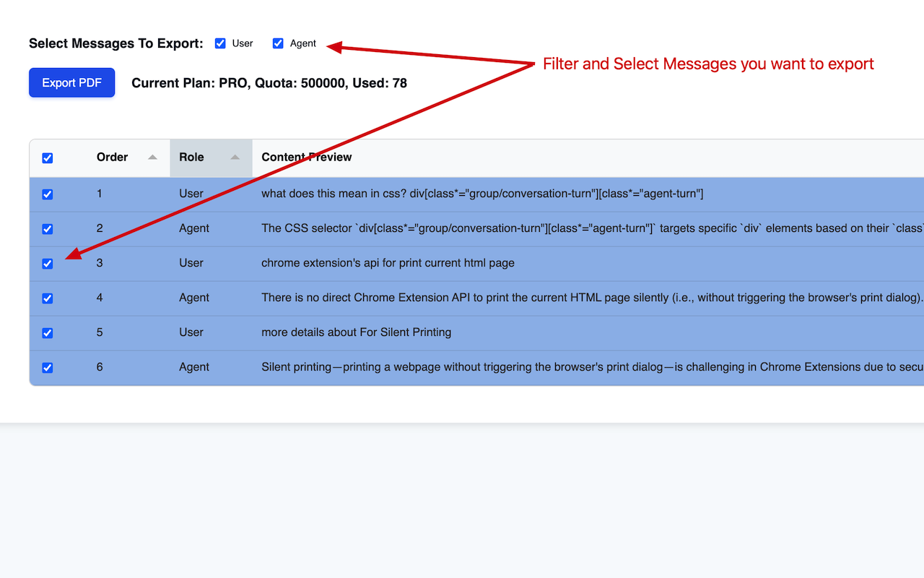Uncheck the Agent filter checkbox
Image resolution: width=924 pixels, height=578 pixels.
[278, 43]
